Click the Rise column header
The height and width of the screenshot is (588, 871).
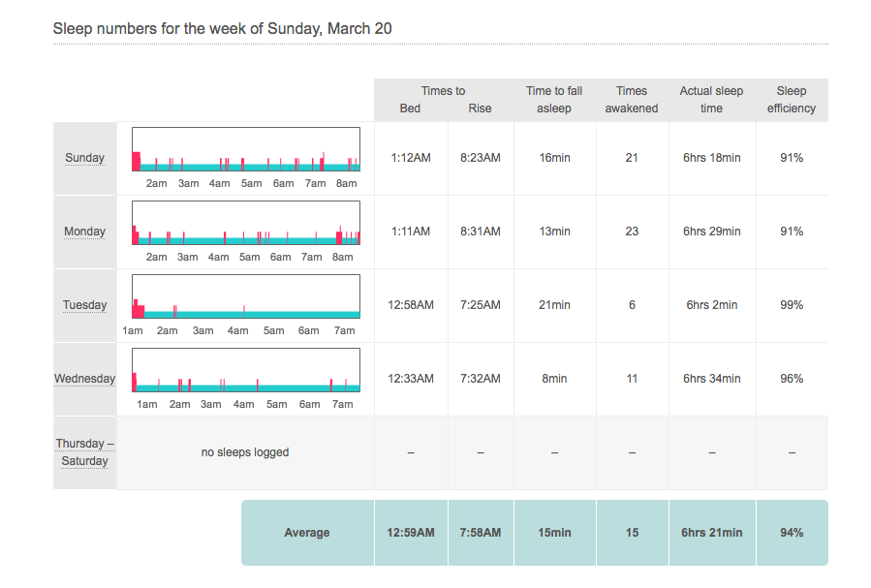click(480, 108)
